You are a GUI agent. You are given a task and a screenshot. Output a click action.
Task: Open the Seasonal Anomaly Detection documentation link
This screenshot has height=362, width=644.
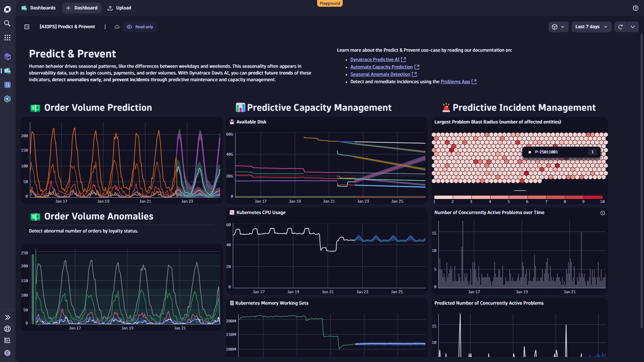[x=381, y=74]
